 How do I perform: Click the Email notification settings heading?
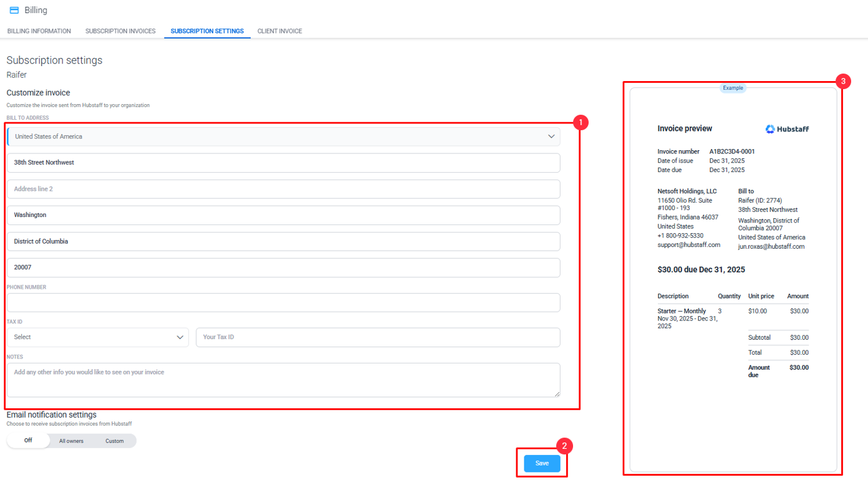[51, 415]
